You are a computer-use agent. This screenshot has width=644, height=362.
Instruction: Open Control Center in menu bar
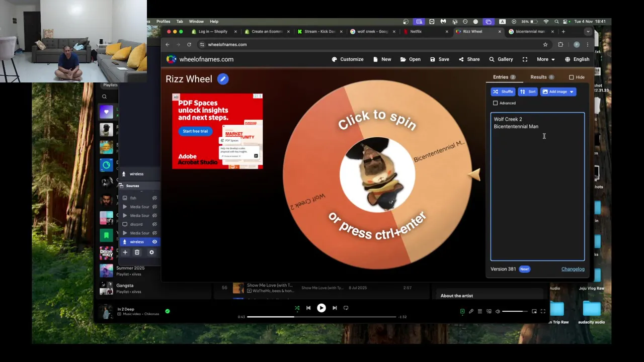coord(566,22)
